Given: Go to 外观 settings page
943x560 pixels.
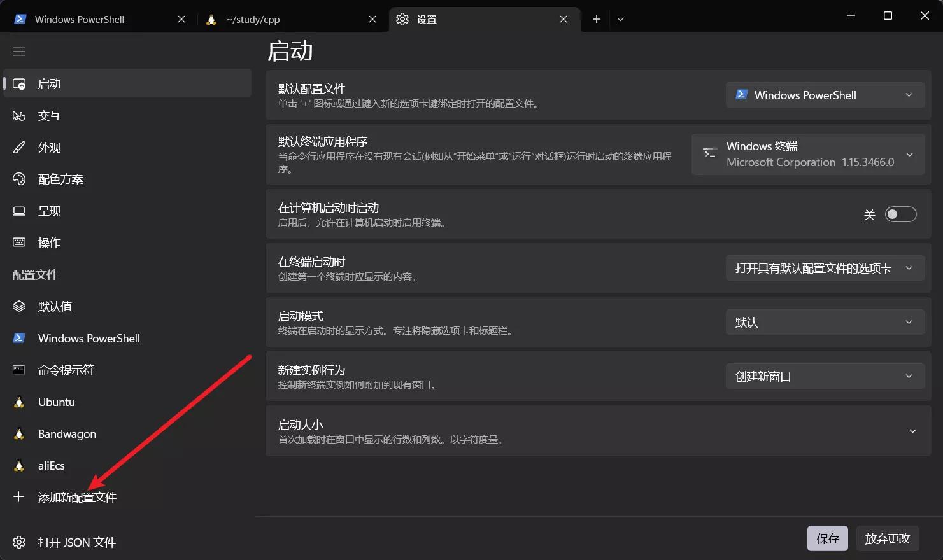Looking at the screenshot, I should coord(127,147).
